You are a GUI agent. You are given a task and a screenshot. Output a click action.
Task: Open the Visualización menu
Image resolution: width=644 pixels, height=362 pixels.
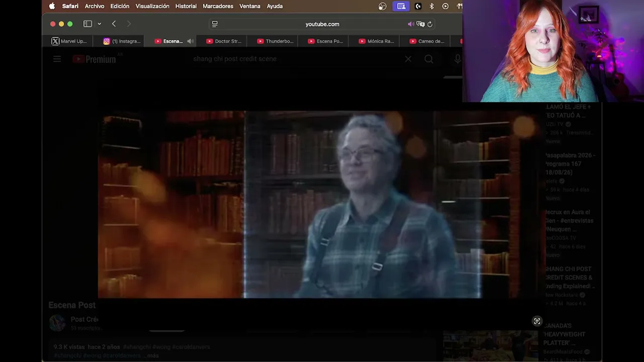(x=152, y=6)
